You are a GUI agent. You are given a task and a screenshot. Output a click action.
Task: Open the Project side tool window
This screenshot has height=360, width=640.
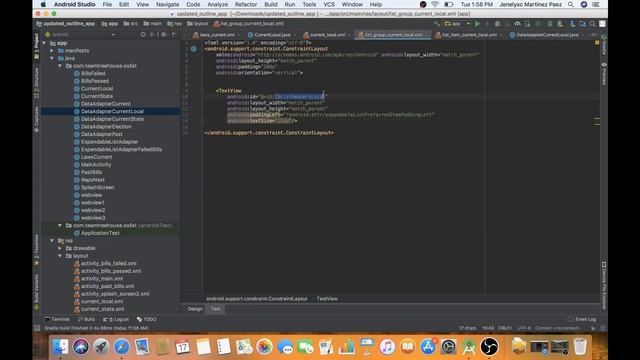36,46
